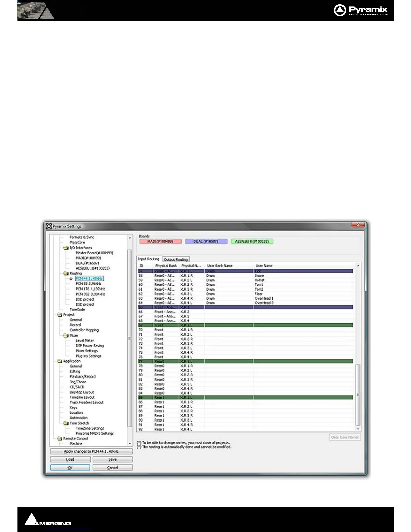
Task: Select PCM 44.1, 48kHz routing item
Action: (89, 278)
